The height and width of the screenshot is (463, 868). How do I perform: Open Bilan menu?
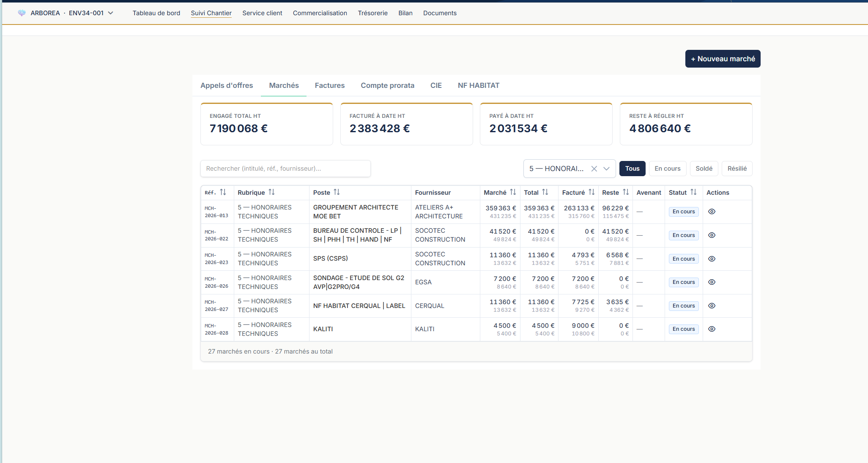(x=405, y=13)
